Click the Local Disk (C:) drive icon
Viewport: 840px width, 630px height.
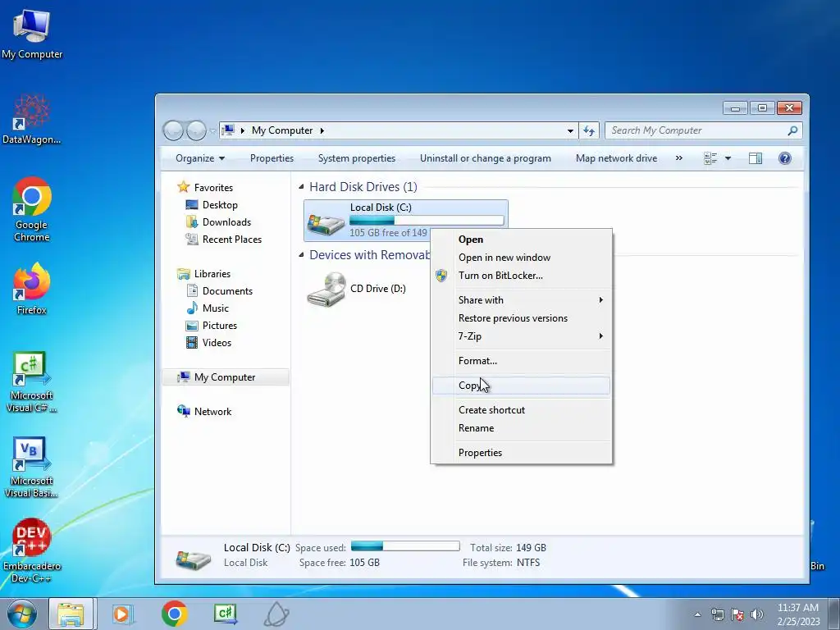point(326,223)
